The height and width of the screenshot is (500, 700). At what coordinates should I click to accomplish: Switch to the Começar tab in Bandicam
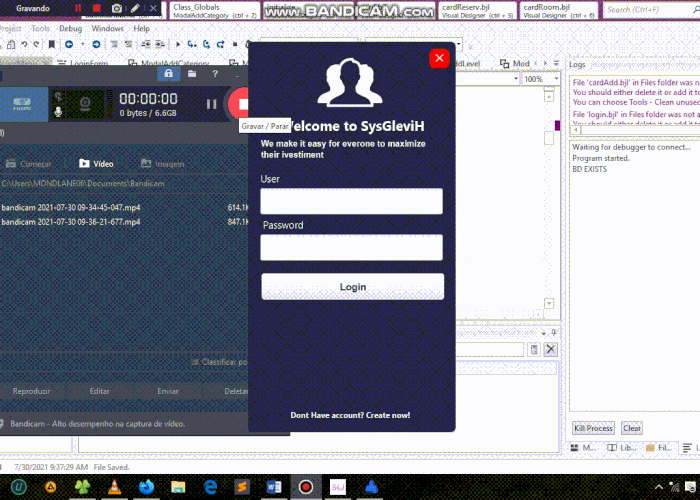click(x=29, y=164)
